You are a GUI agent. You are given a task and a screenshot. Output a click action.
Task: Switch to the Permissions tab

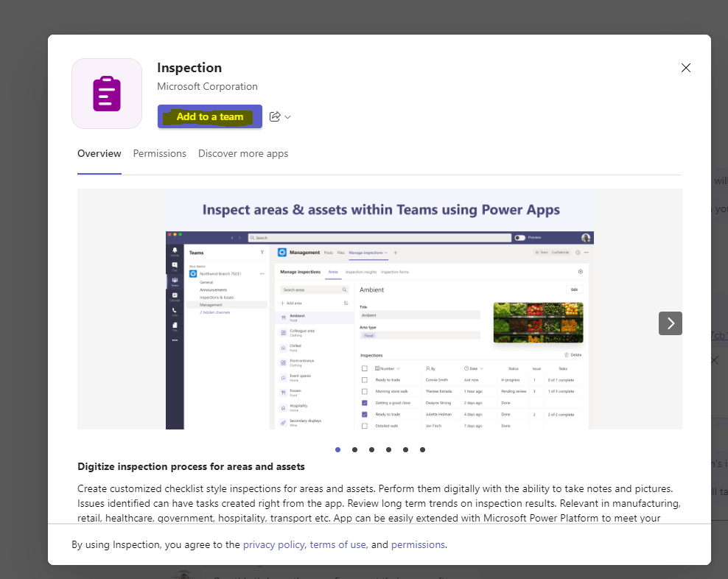pos(160,154)
